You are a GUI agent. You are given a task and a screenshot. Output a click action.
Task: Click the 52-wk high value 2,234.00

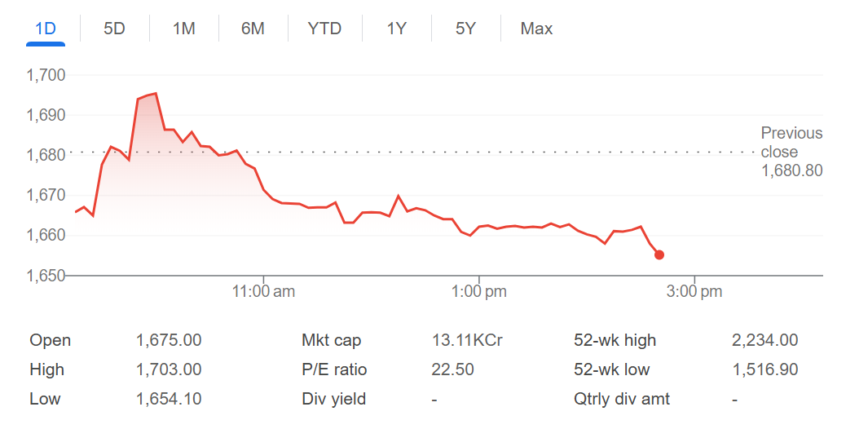[765, 340]
